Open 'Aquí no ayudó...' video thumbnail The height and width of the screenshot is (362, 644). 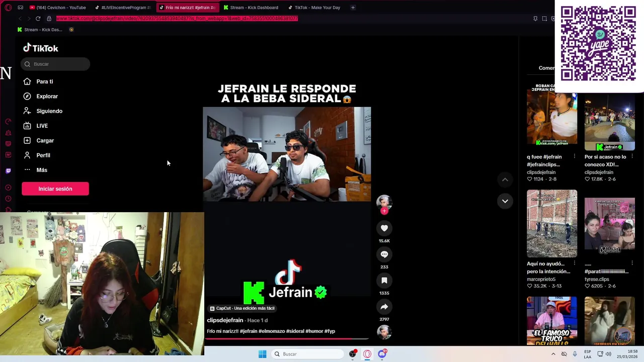tap(552, 224)
